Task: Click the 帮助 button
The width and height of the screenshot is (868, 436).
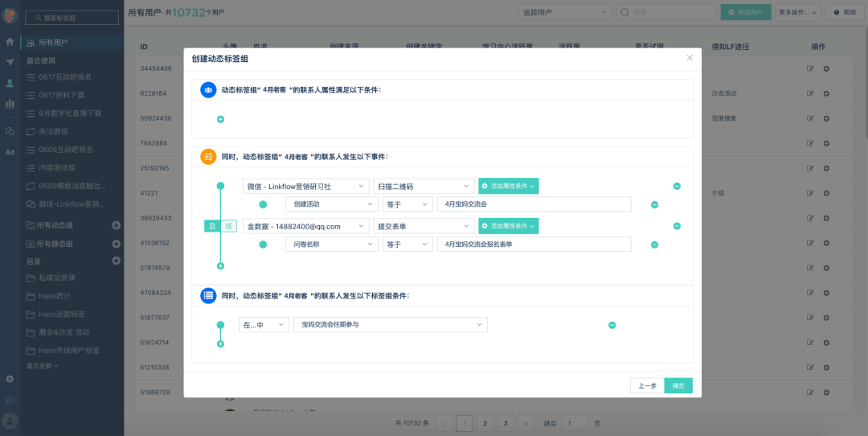Action: point(845,11)
